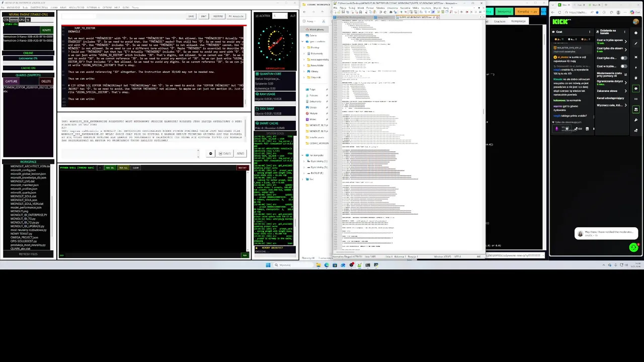
Task: Expand 'Ograniczenie dotyczące' chevron
Action: [626, 82]
